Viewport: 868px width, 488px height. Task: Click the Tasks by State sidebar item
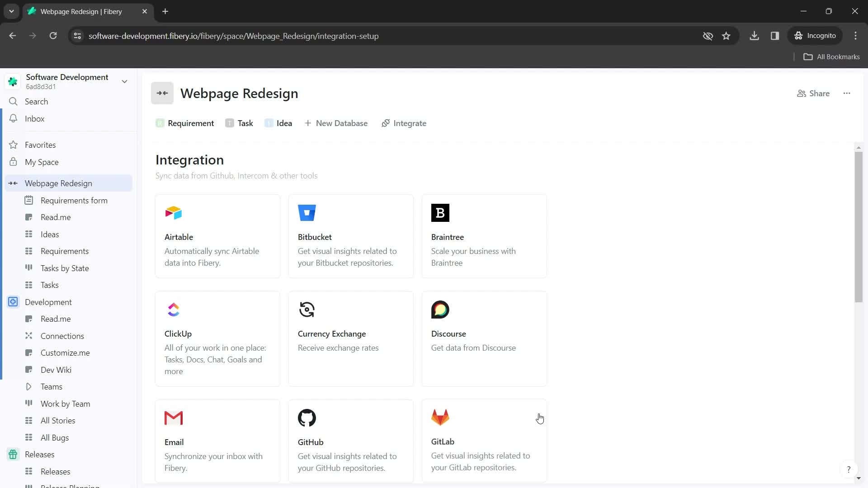tap(65, 267)
